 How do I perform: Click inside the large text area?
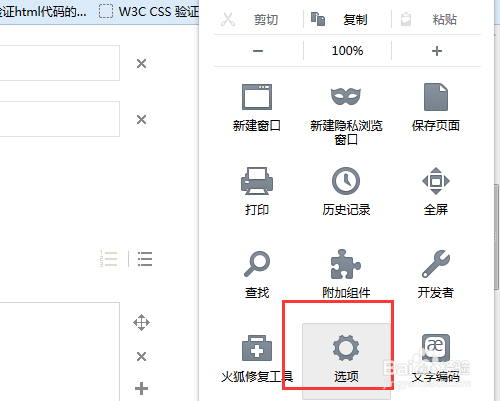click(60, 352)
